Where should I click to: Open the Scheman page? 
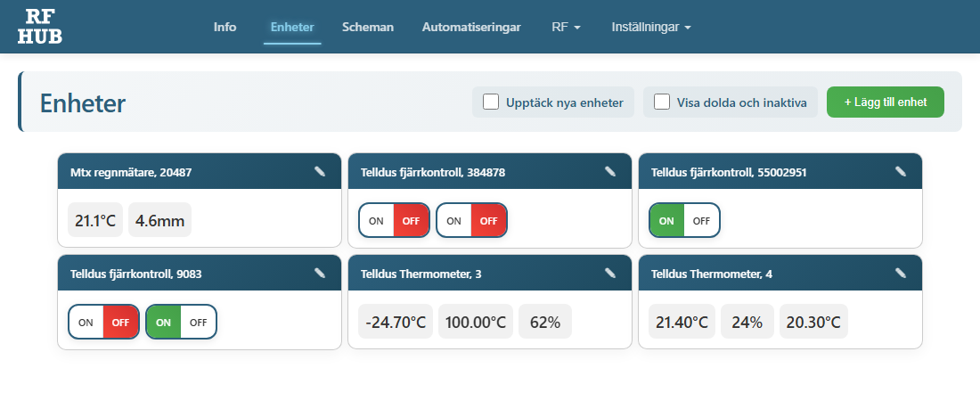[367, 27]
